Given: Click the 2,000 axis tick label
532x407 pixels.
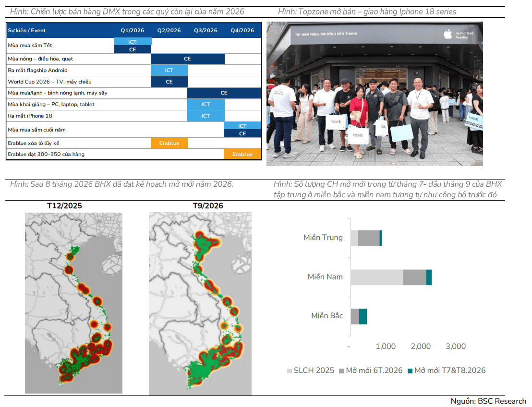Looking at the screenshot, I should tap(421, 347).
